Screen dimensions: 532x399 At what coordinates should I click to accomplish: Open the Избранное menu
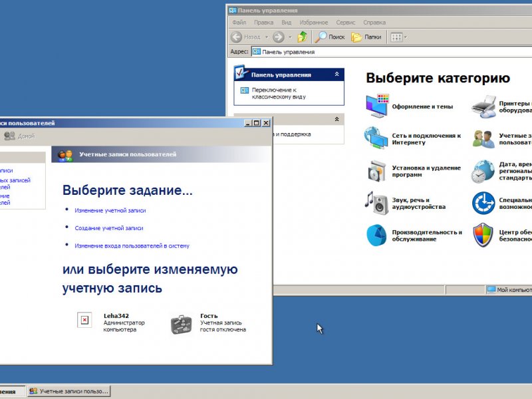[x=313, y=23]
